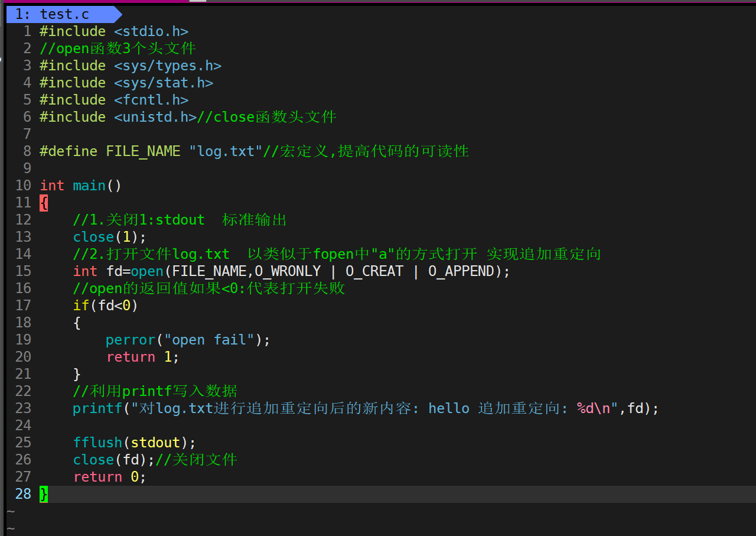Click the highlighted opening brace on line 11
This screenshot has width=756, height=536.
[x=44, y=203]
